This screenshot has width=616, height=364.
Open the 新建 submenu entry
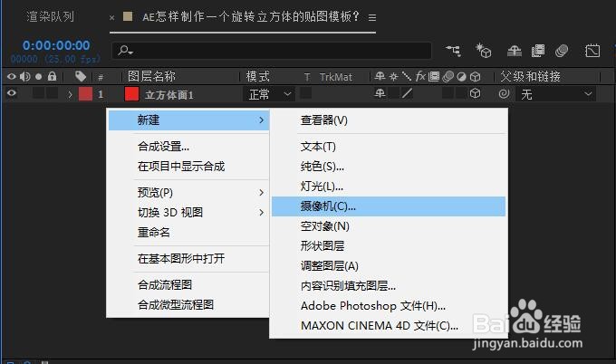pos(188,120)
